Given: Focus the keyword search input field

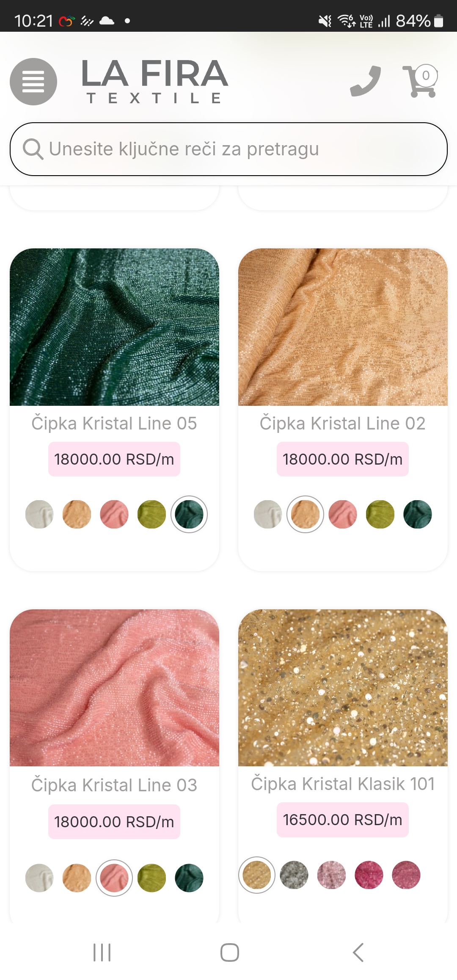Looking at the screenshot, I should [x=228, y=149].
